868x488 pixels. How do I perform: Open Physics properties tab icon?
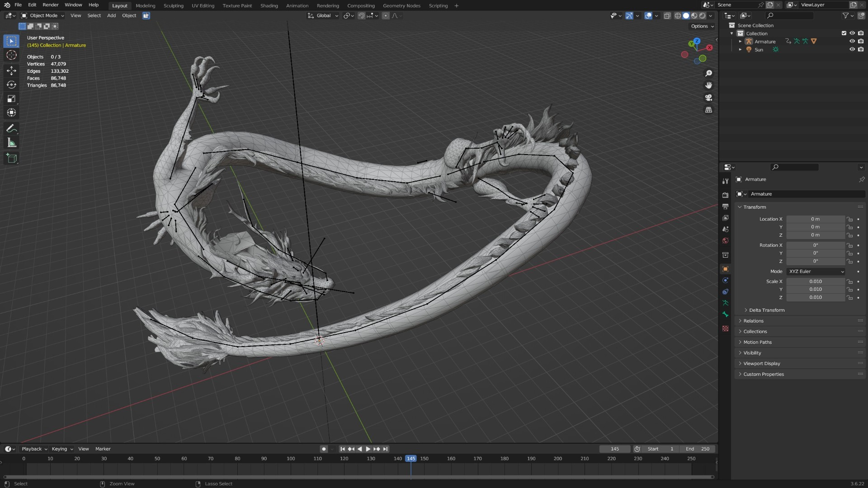click(725, 280)
